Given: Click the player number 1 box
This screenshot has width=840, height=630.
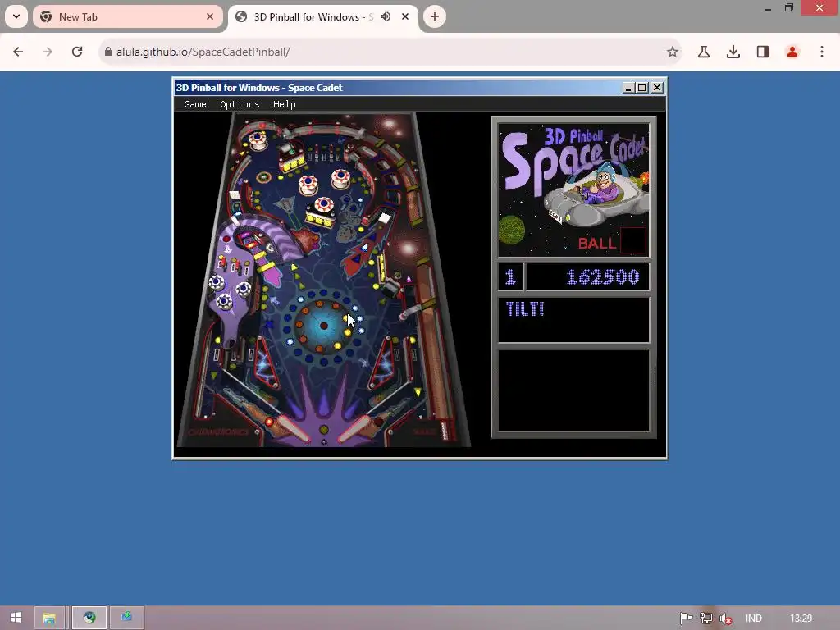Looking at the screenshot, I should pyautogui.click(x=510, y=277).
